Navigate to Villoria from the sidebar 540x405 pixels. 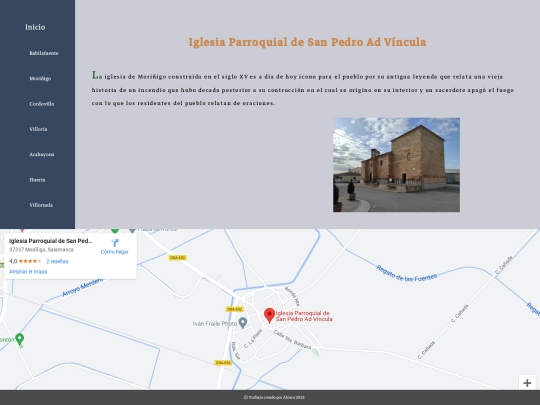38,129
